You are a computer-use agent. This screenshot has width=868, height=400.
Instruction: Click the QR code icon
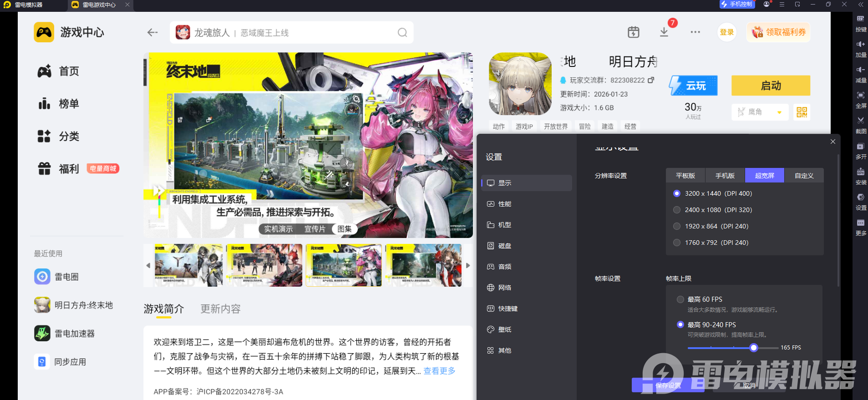click(802, 112)
